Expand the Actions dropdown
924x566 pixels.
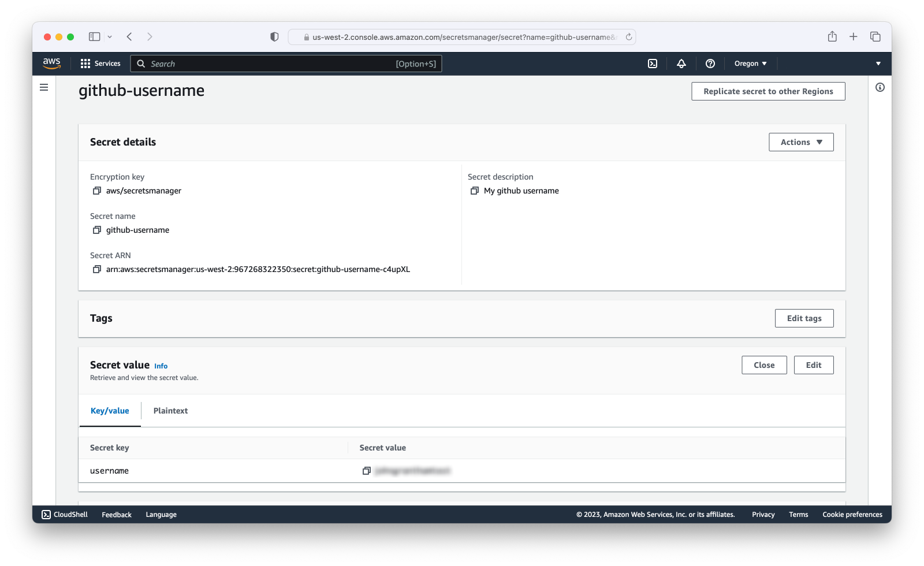(801, 142)
